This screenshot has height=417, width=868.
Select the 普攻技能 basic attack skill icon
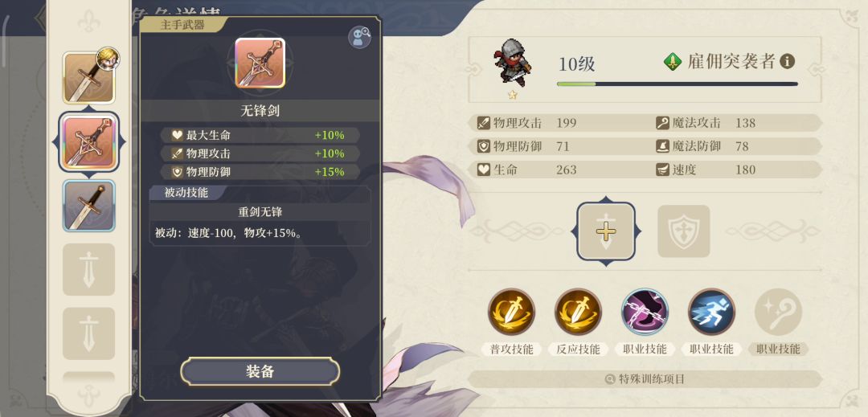tap(511, 312)
